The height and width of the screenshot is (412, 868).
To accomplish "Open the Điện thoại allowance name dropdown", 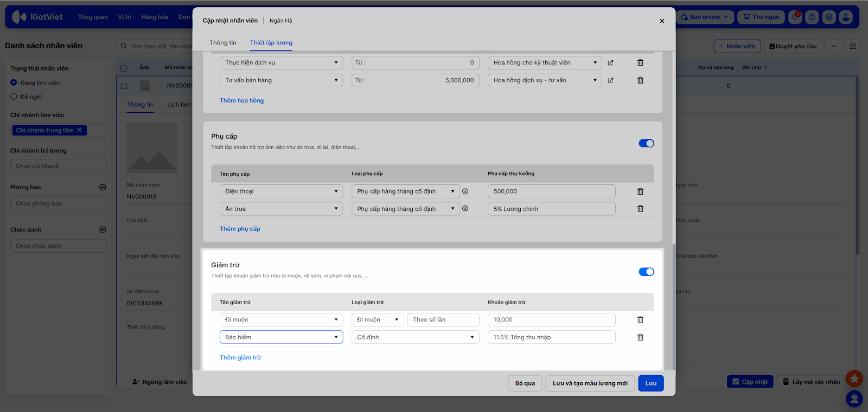I will (x=281, y=191).
